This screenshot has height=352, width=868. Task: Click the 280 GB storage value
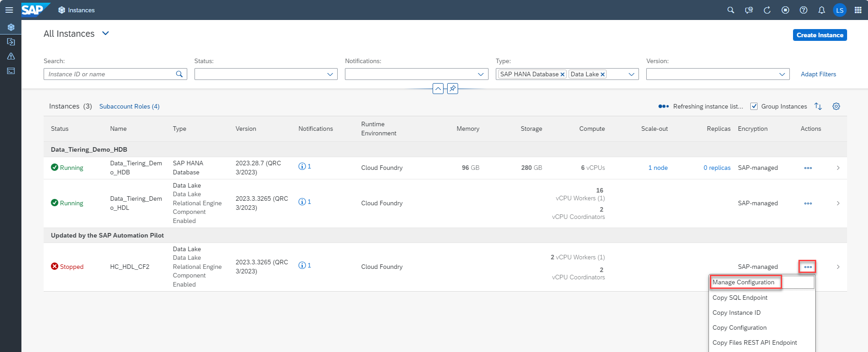[531, 168]
